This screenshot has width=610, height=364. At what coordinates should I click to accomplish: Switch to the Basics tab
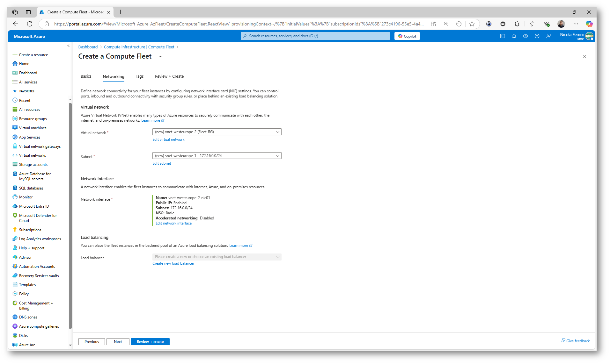tap(86, 76)
